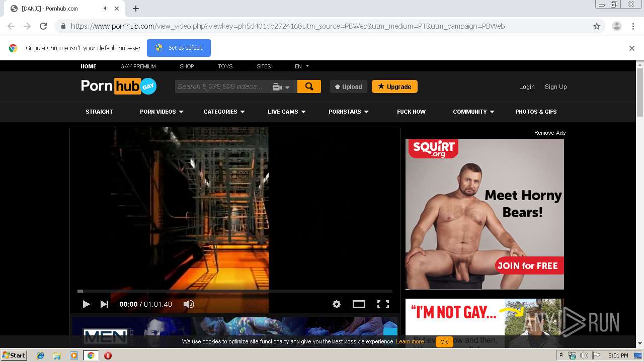The width and height of the screenshot is (644, 362).
Task: Open the cookie notice Learn more link
Action: click(x=410, y=342)
